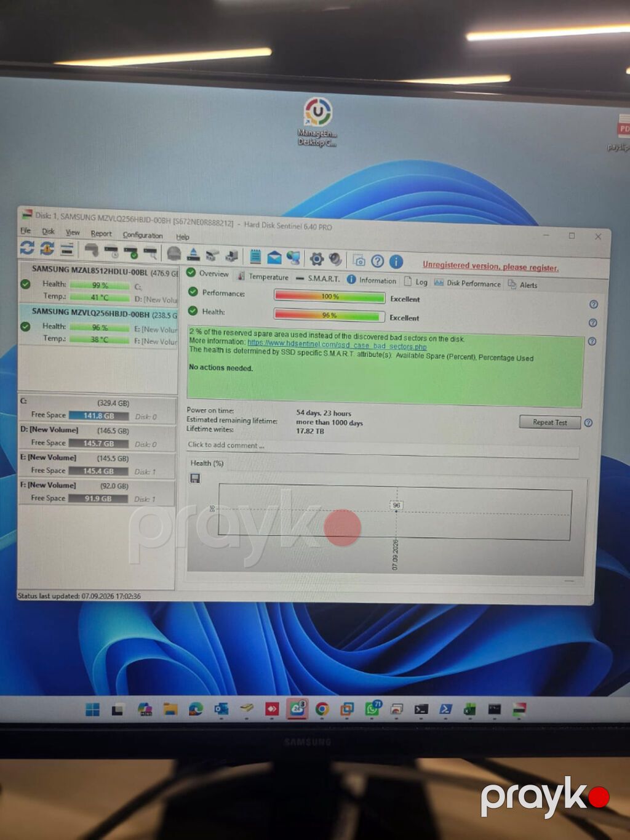The height and width of the screenshot is (840, 630).
Task: Click the Repeat Test button
Action: (549, 422)
